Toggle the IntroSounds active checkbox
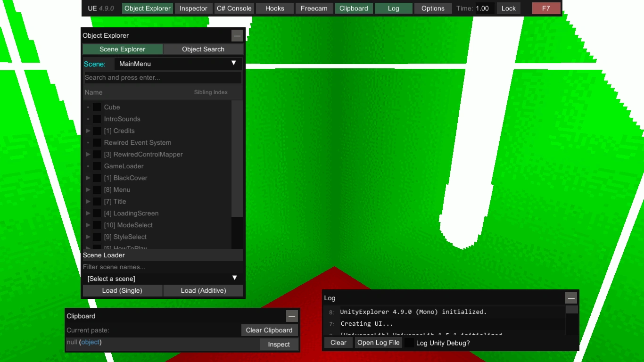The height and width of the screenshot is (362, 644). (97, 119)
